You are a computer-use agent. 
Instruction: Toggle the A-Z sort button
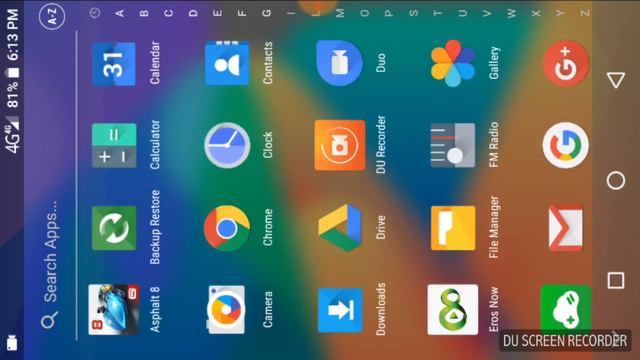[52, 16]
